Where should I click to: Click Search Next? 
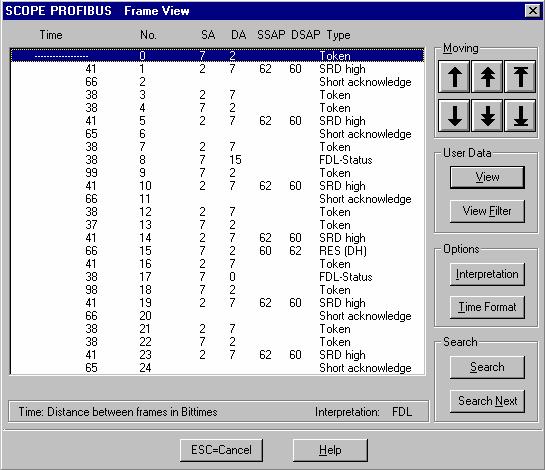(x=487, y=401)
